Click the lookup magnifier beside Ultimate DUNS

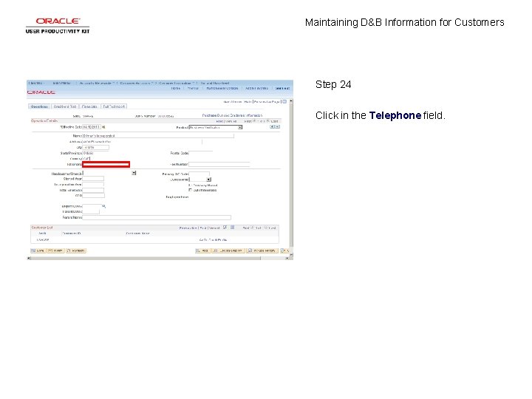pos(104,206)
